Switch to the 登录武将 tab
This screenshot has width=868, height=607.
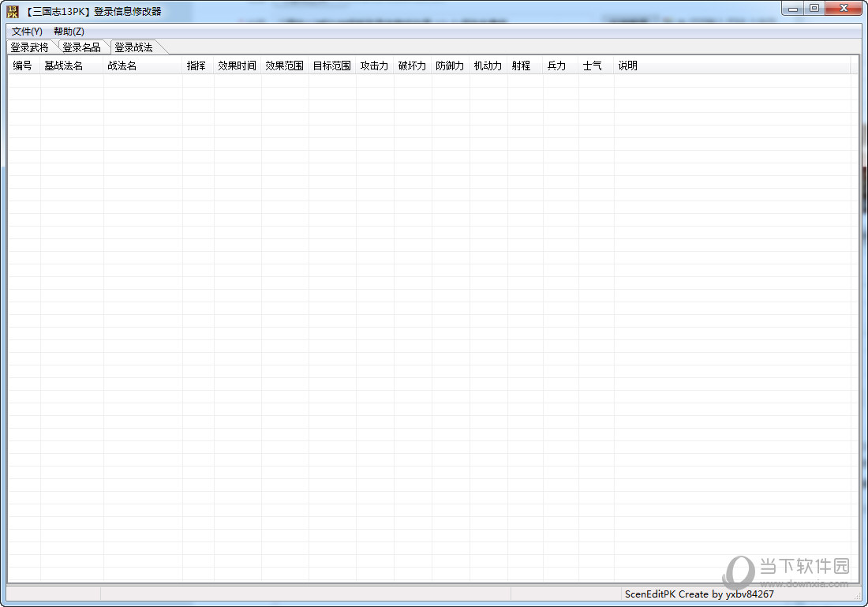coord(30,47)
